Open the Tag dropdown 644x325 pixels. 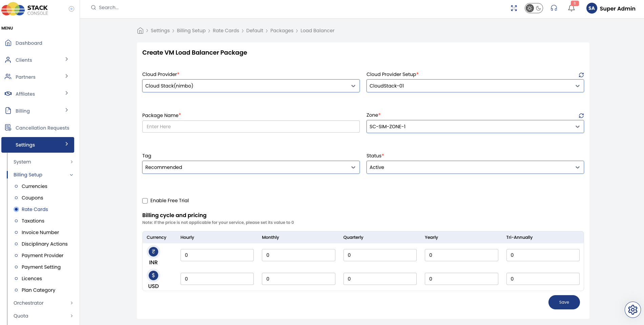click(251, 167)
